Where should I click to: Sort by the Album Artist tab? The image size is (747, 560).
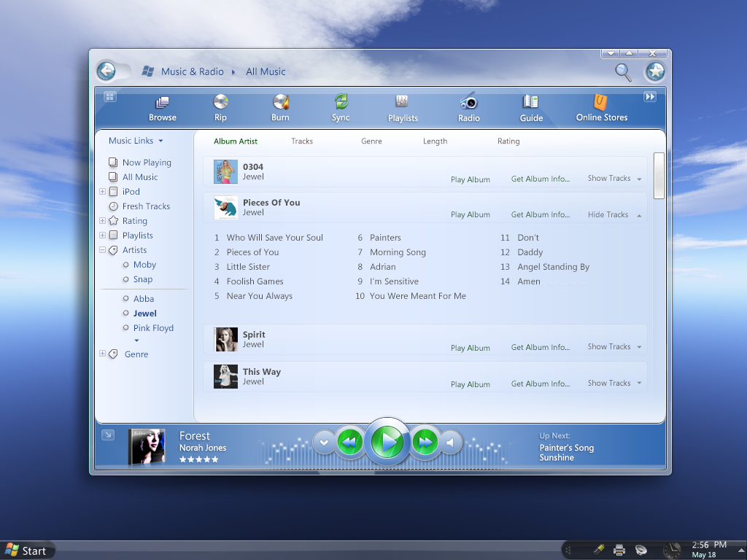(236, 141)
